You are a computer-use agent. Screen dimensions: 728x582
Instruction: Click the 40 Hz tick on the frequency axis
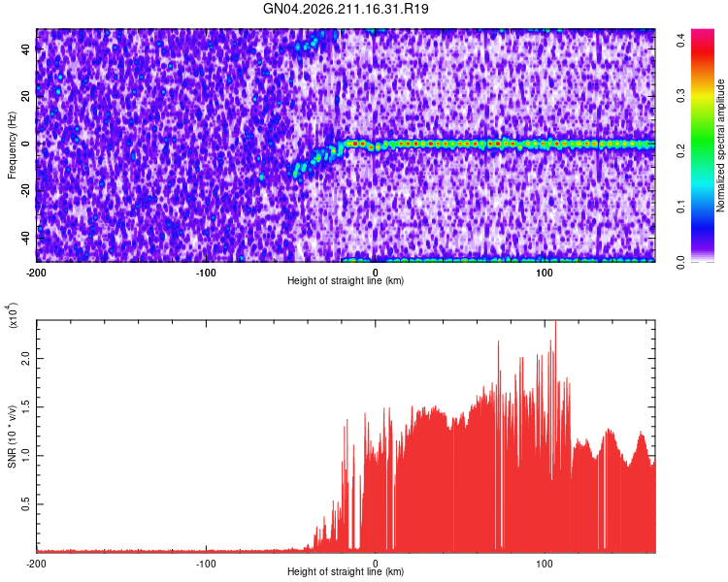point(25,49)
